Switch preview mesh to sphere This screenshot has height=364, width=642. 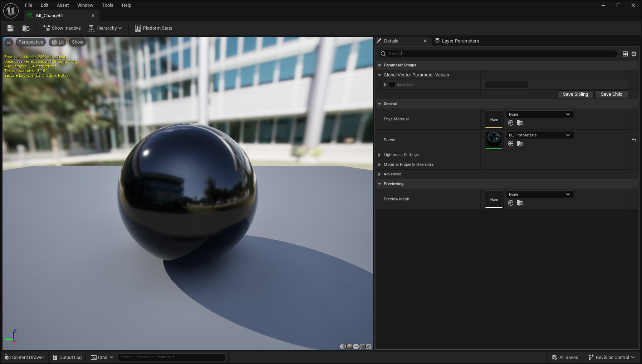(349, 346)
